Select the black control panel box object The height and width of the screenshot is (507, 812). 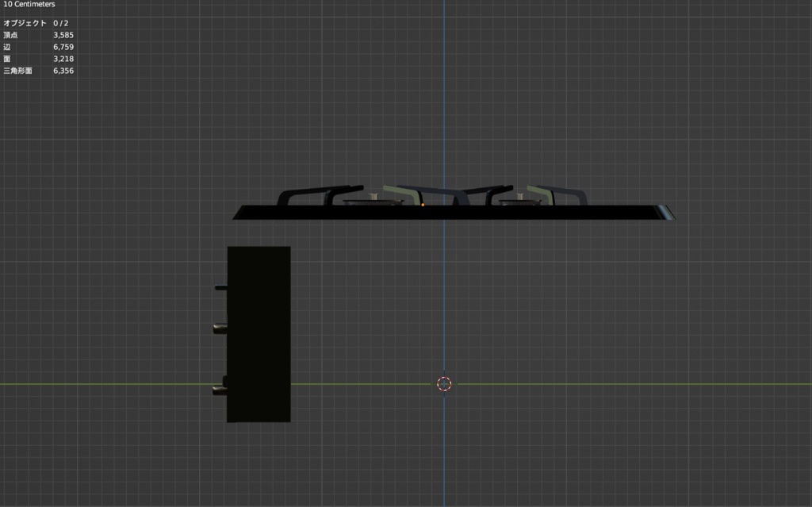pos(259,333)
